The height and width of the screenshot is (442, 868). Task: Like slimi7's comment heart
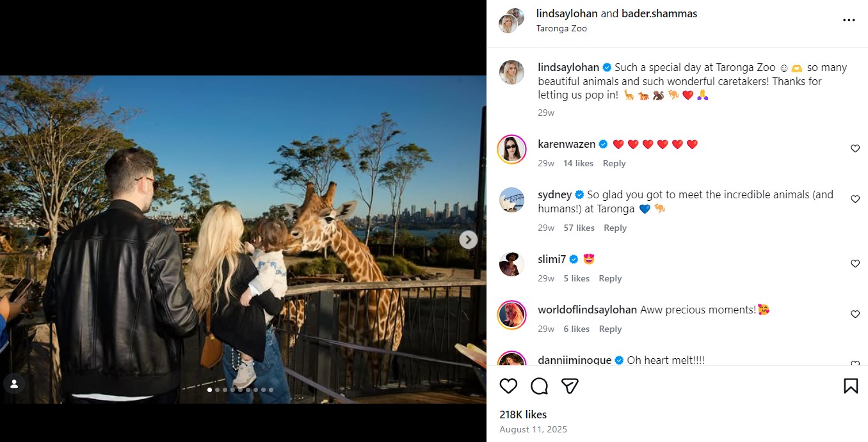click(855, 264)
